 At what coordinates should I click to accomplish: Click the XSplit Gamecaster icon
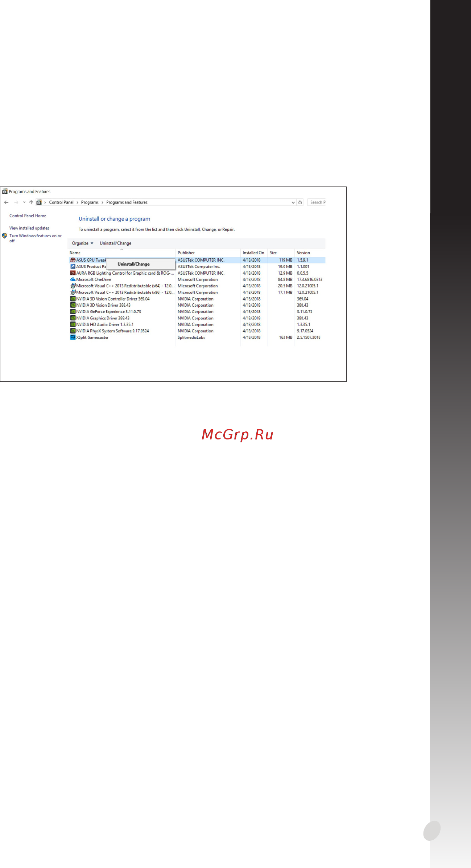73,337
